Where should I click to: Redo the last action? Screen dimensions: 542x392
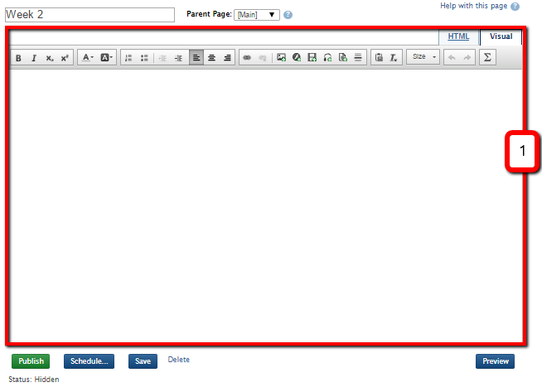pyautogui.click(x=467, y=57)
